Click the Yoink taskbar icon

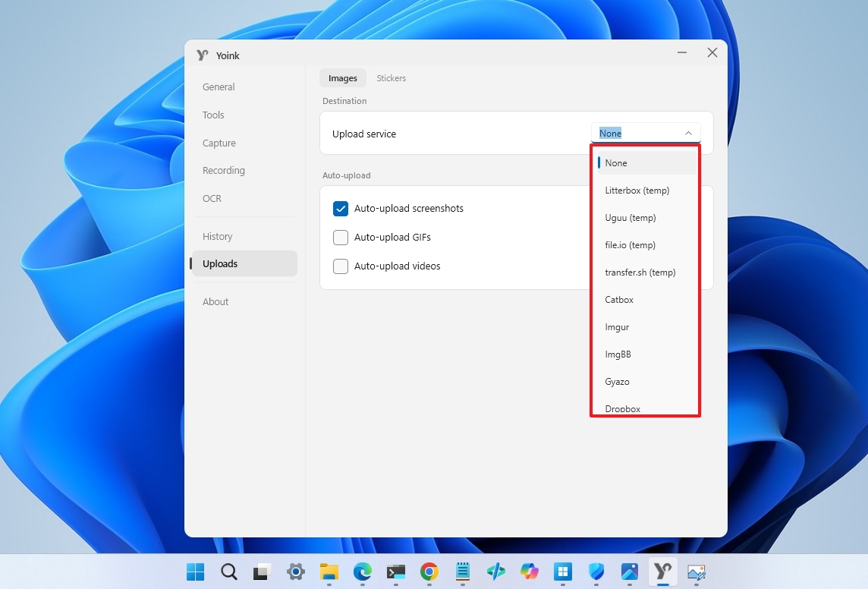pos(663,572)
